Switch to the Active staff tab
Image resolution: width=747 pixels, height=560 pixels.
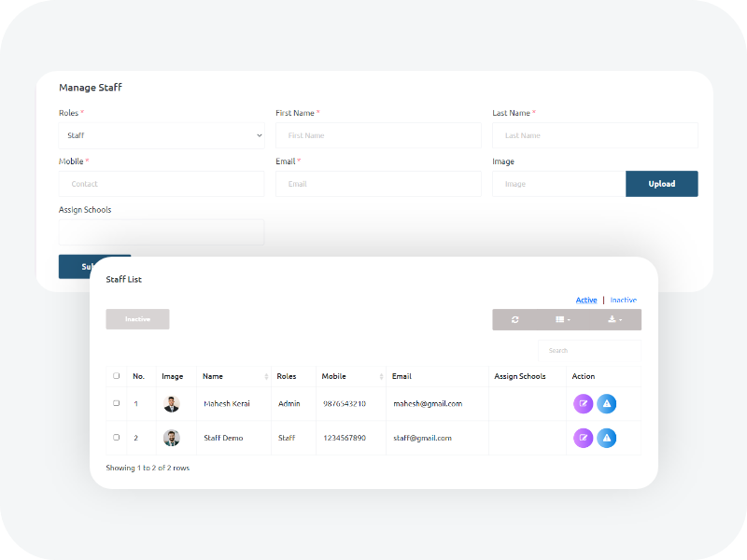pos(586,301)
